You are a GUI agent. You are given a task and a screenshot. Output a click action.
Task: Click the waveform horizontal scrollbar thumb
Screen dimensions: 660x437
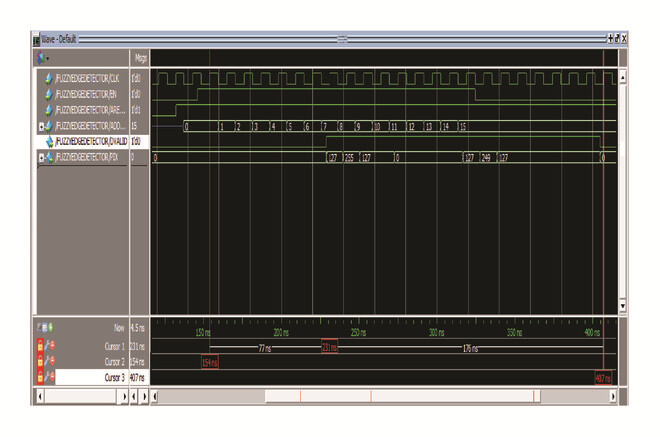point(402,397)
